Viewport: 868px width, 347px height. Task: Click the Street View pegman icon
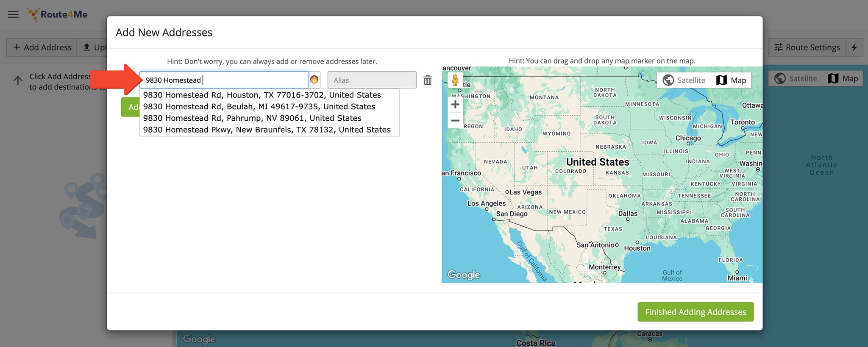coord(455,80)
